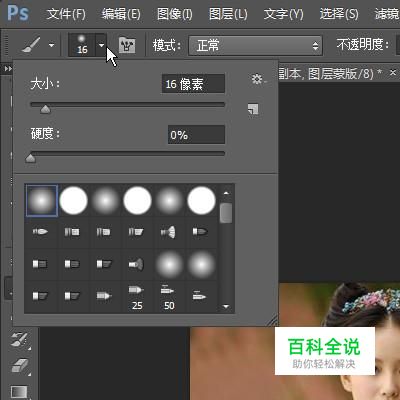Select the History Brush tool

pos(20,340)
